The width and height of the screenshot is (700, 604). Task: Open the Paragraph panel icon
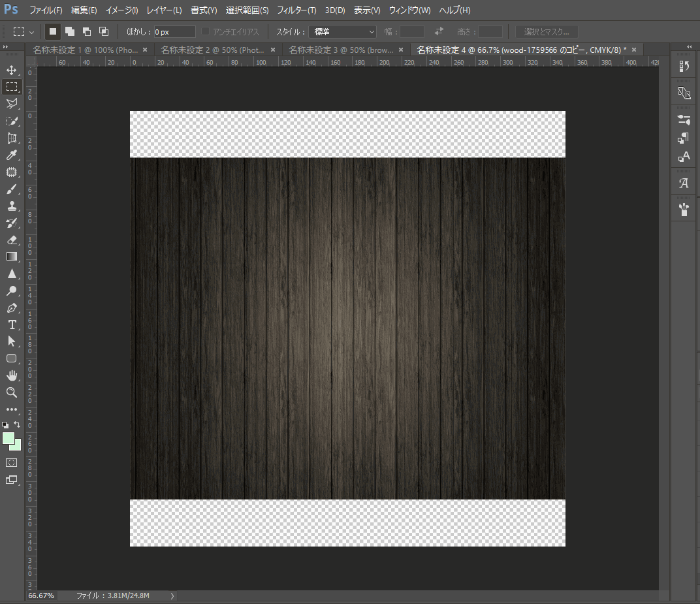(684, 138)
